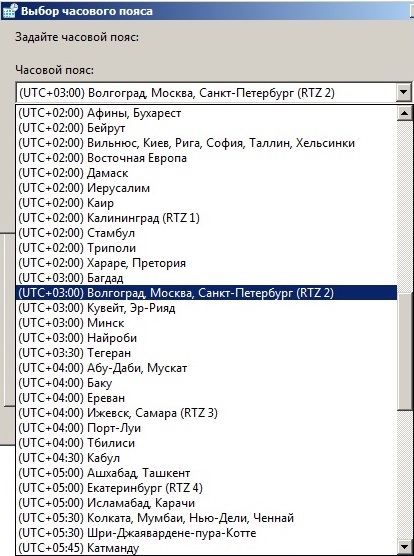Select the highlighted Волгоград, Москва list item
Image resolution: width=414 pixels, height=556 pixels.
click(206, 293)
